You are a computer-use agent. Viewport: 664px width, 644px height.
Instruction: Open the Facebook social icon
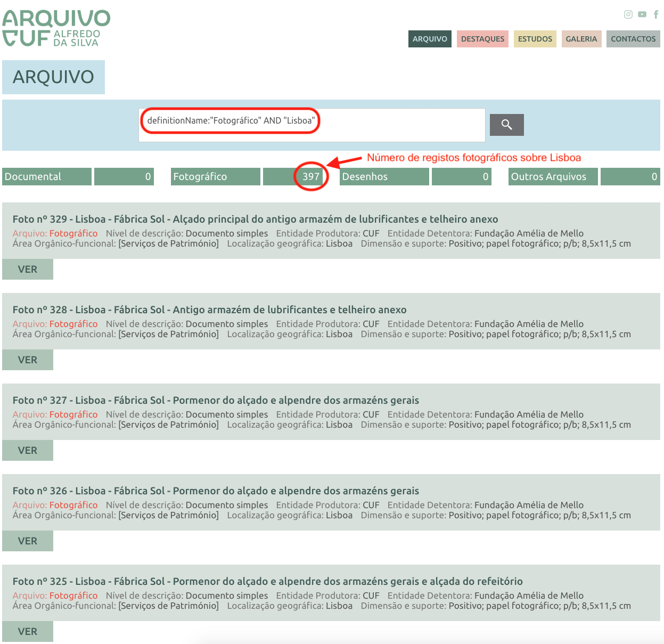point(656,14)
